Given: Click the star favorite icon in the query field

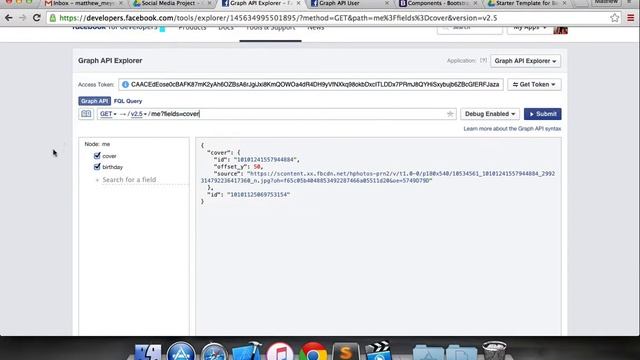Looking at the screenshot, I should pos(450,114).
